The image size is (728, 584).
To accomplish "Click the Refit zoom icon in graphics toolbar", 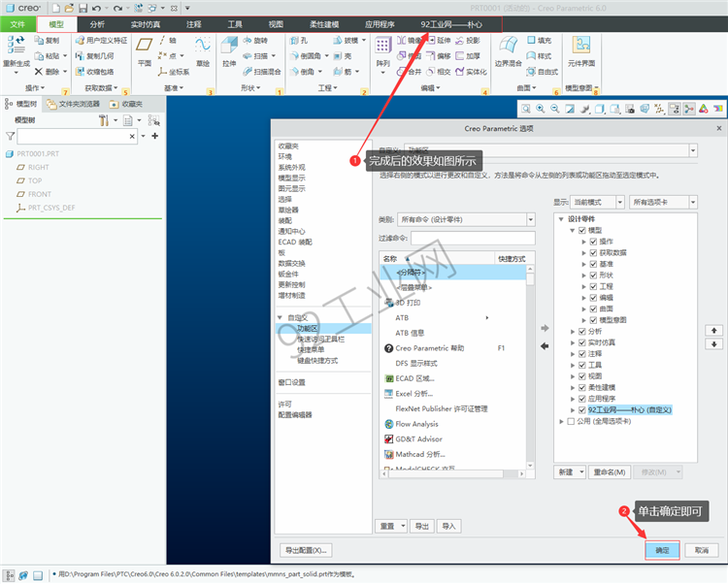I will point(525,109).
